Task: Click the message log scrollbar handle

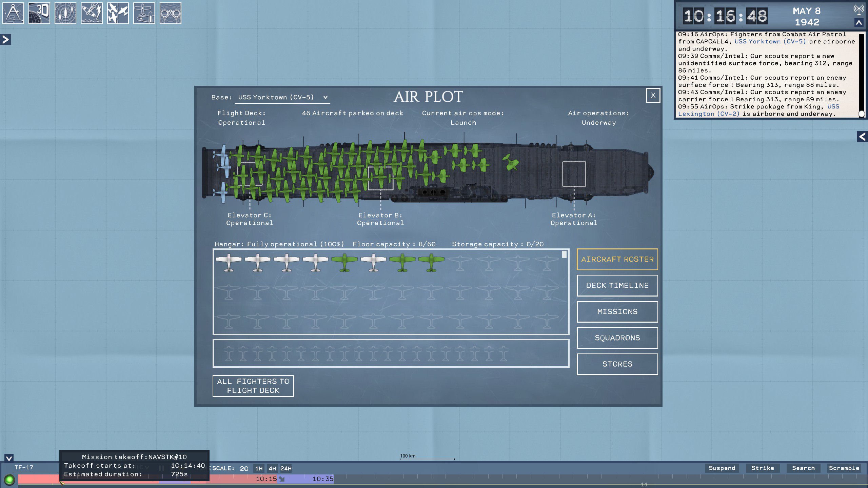Action: [862, 114]
